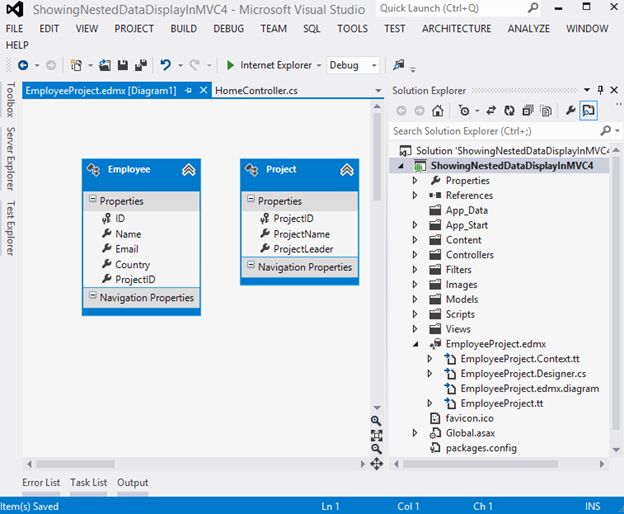Click the Employee entity icon in header
This screenshot has width=624, height=514.
94,169
